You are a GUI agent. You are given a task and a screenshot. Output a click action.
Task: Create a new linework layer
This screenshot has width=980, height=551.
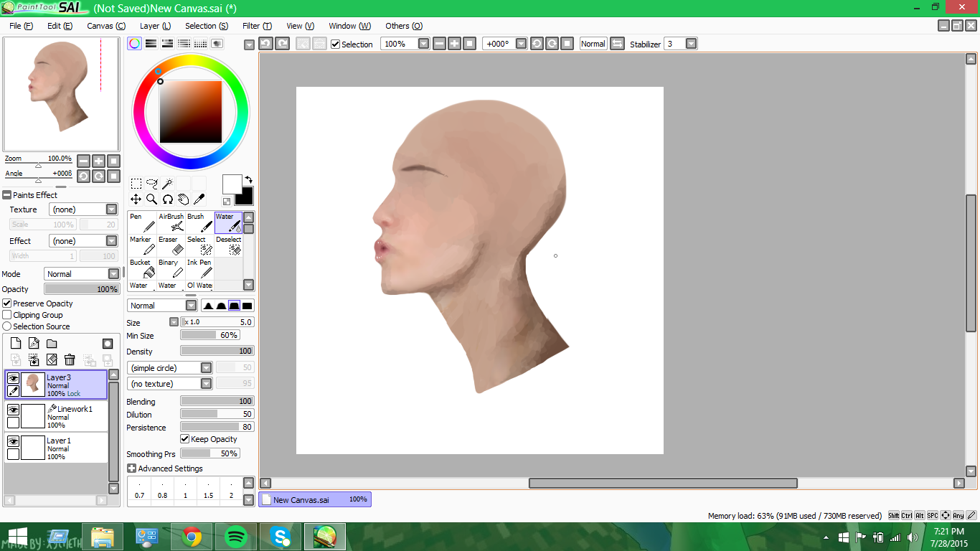[x=34, y=344]
